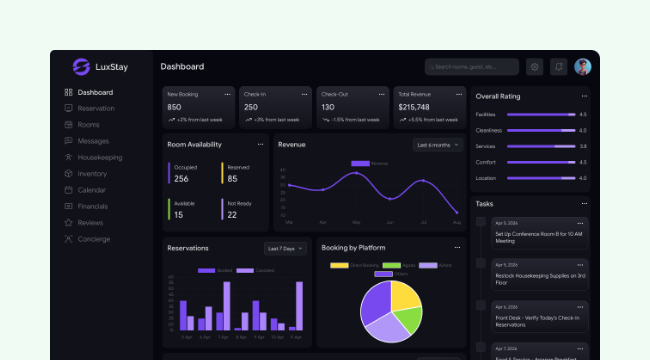Open Inventory in the sidebar
Screen dimensions: 650x360
click(x=92, y=173)
